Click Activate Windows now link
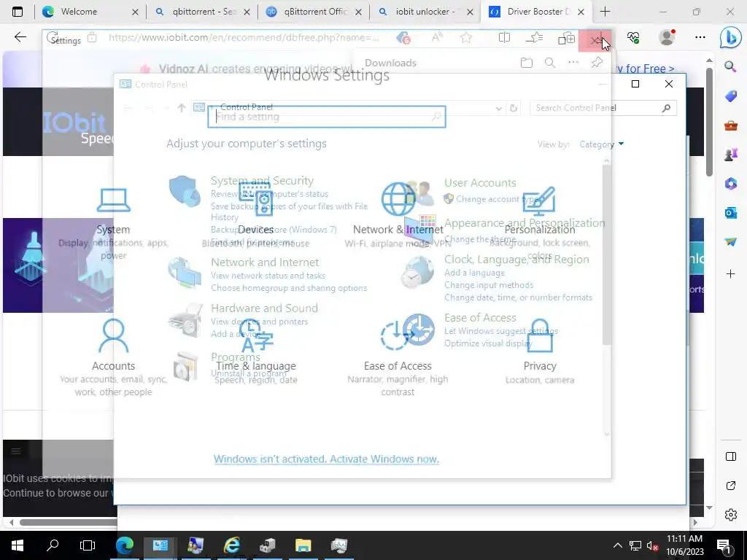This screenshot has height=560, width=747. coord(326,459)
